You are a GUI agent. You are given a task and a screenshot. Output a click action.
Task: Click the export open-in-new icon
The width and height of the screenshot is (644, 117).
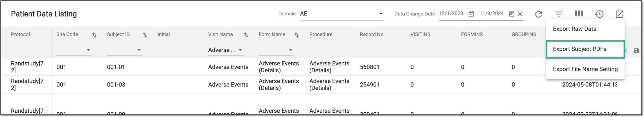coord(619,14)
